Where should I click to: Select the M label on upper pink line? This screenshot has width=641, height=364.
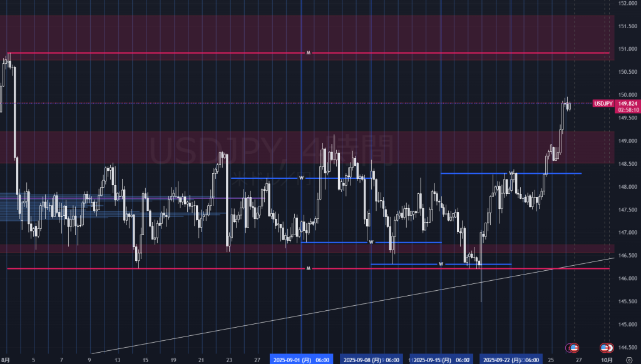(308, 53)
